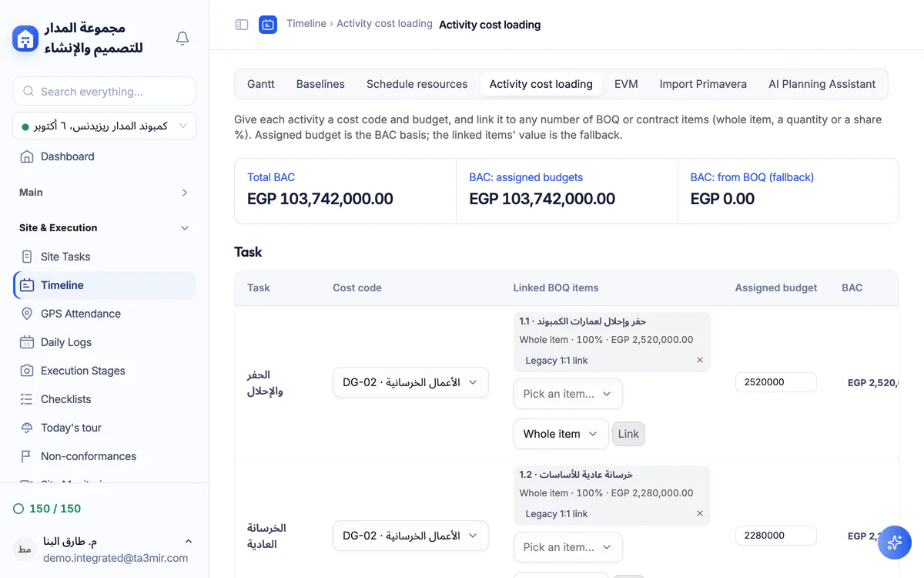Open cost code dropdown for الخرسانة العادية

[x=410, y=536]
